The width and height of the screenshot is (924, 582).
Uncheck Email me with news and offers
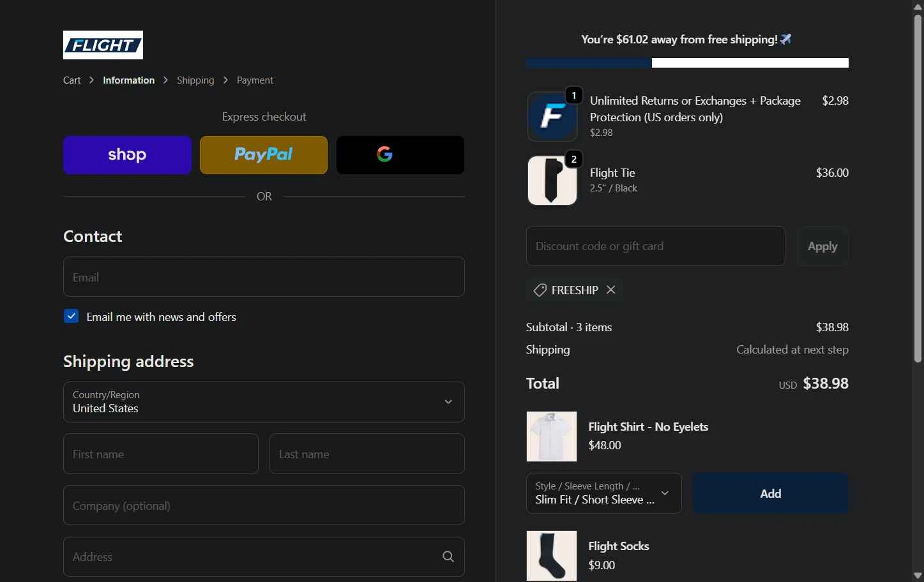[72, 317]
